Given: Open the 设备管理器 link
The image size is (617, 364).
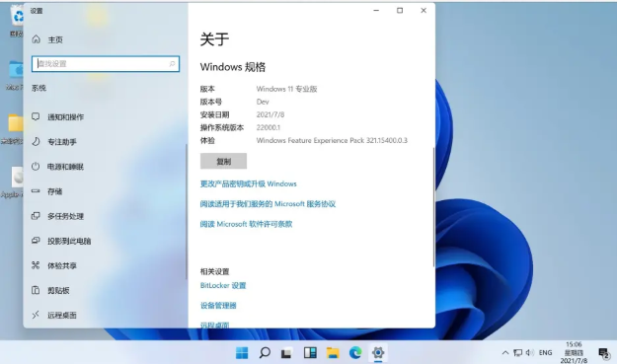Looking at the screenshot, I should [x=218, y=306].
